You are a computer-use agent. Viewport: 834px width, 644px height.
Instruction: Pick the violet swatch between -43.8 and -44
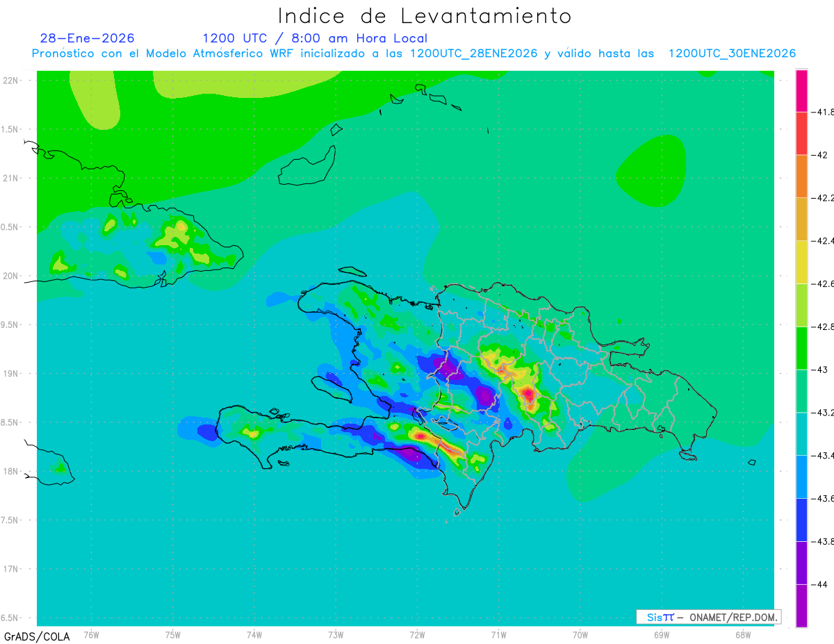tap(801, 563)
